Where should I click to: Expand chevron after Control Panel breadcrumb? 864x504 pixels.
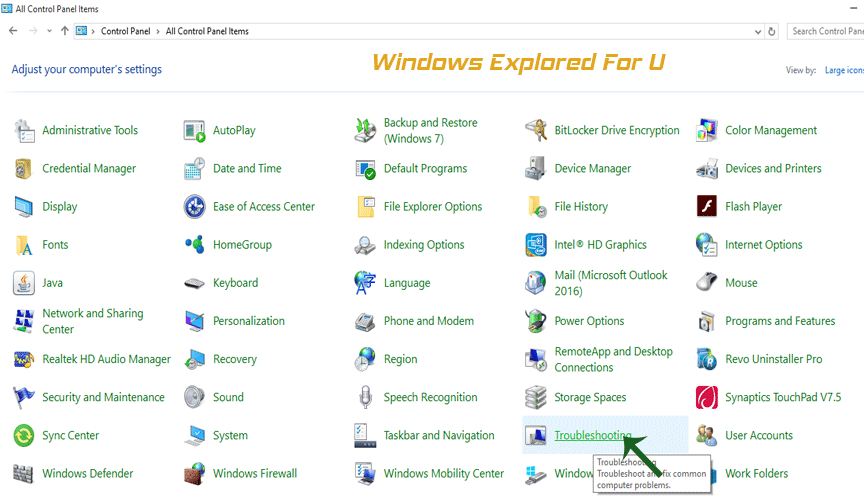pos(158,31)
